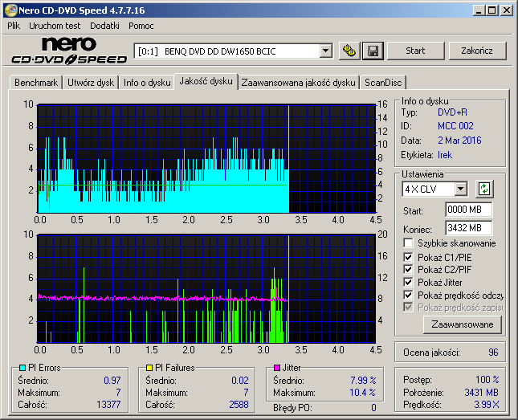Screen dimensions: 518x420
Task: Uncheck Pokaż C1/PIE
Action: [x=408, y=257]
